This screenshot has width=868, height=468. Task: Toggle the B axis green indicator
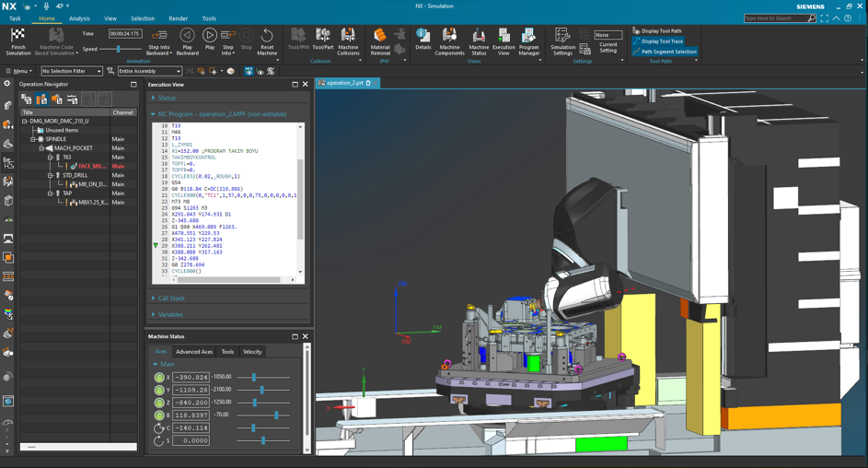click(x=159, y=415)
